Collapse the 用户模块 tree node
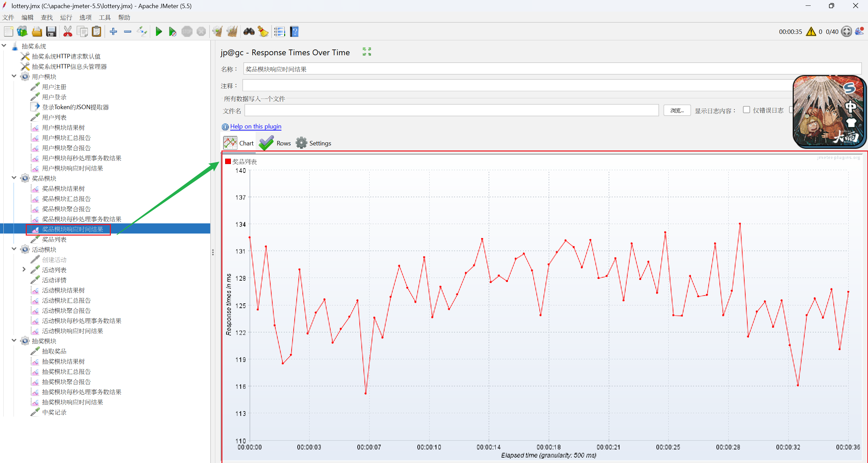Image resolution: width=868 pixels, height=463 pixels. [x=14, y=76]
